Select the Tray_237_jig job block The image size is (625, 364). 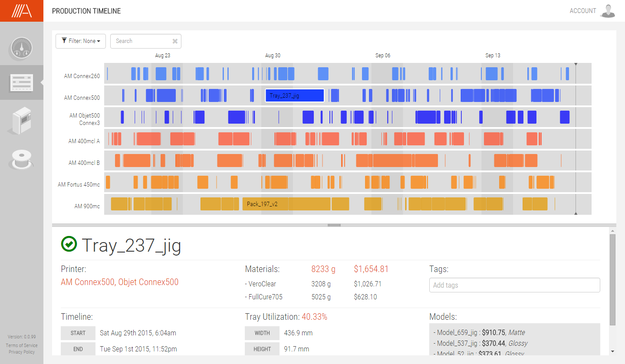click(295, 95)
